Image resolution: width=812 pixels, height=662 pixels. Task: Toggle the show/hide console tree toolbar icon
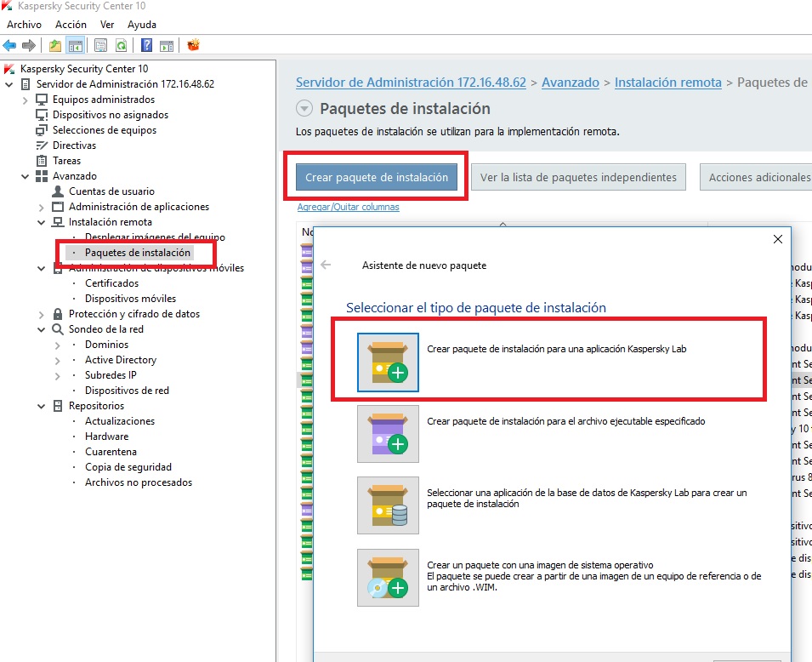[x=76, y=46]
